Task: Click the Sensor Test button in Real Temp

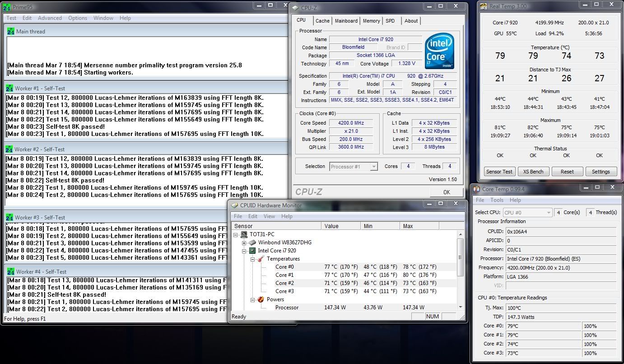Action: click(499, 172)
